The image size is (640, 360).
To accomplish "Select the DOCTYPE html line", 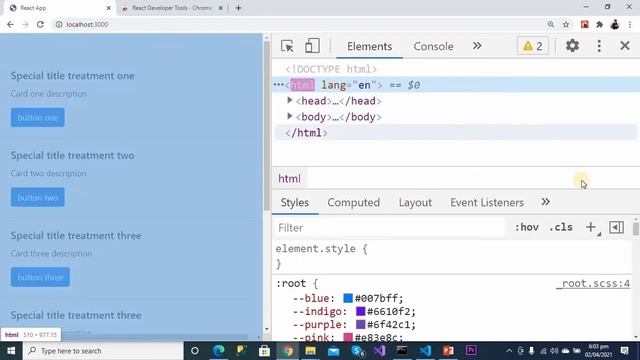I will pos(331,69).
